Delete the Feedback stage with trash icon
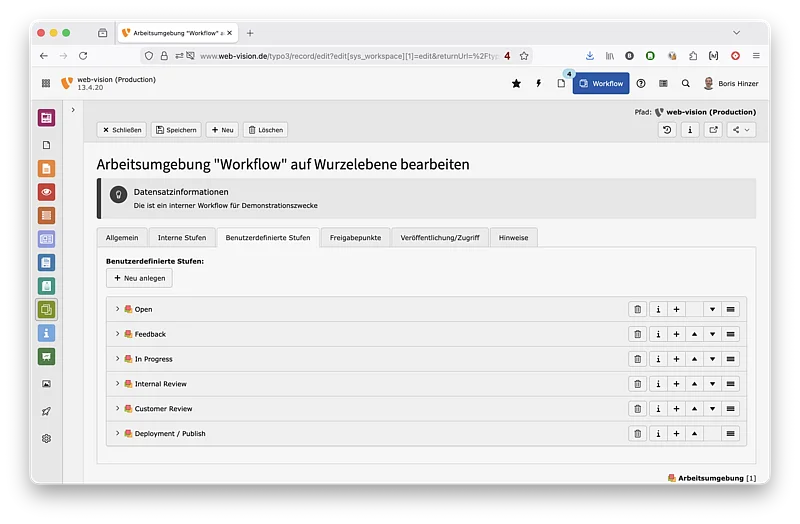This screenshot has height=524, width=800. click(x=638, y=334)
